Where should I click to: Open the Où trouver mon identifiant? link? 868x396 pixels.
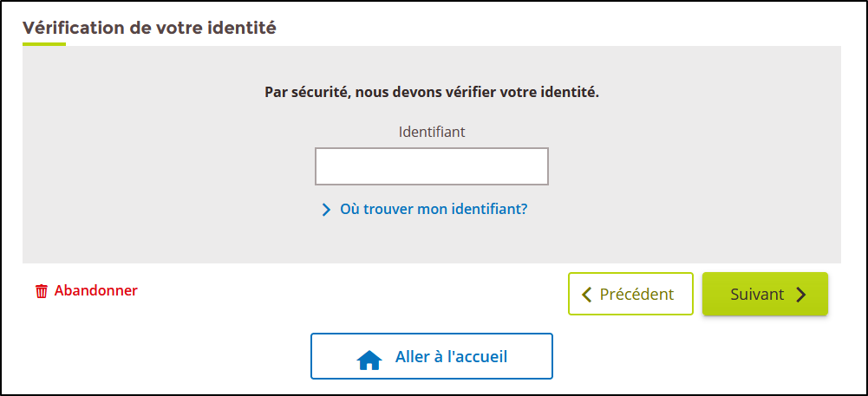(425, 210)
